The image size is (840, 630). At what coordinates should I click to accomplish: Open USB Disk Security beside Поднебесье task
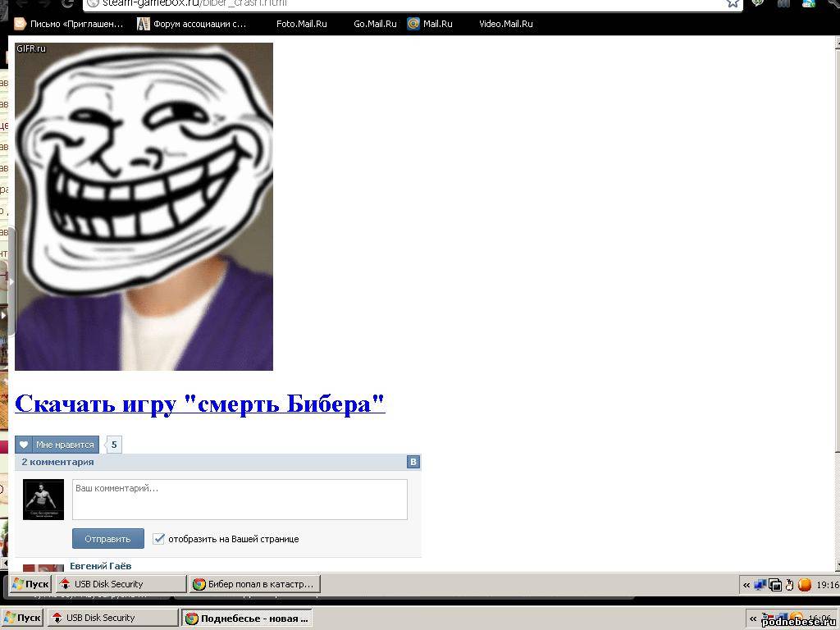click(x=112, y=618)
